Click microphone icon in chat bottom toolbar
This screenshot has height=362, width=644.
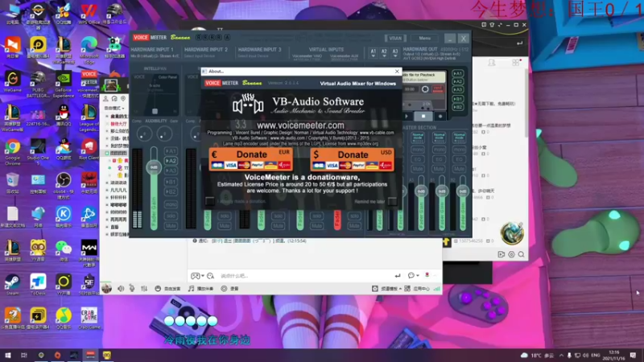pos(132,289)
